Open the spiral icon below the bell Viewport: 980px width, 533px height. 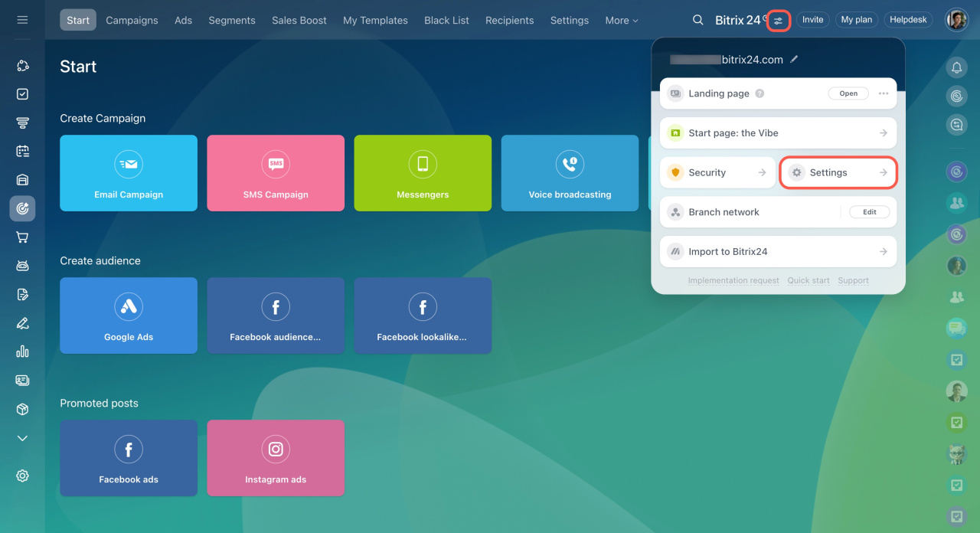[956, 96]
